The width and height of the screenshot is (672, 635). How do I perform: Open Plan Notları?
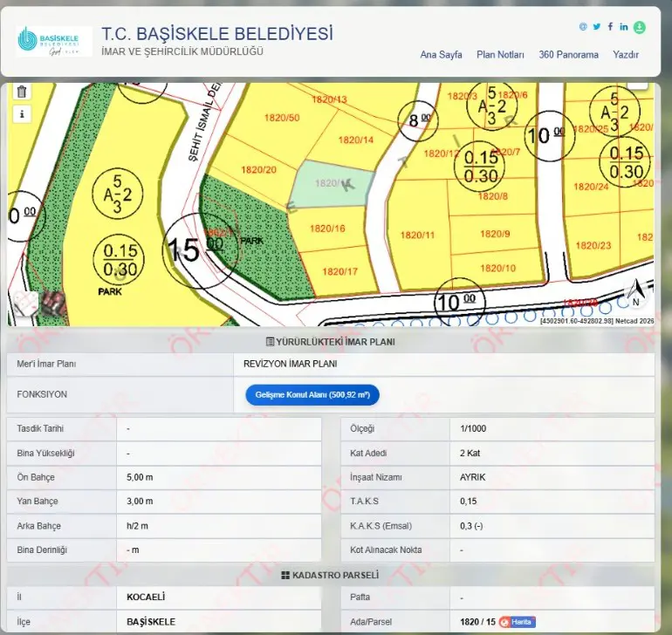point(500,55)
